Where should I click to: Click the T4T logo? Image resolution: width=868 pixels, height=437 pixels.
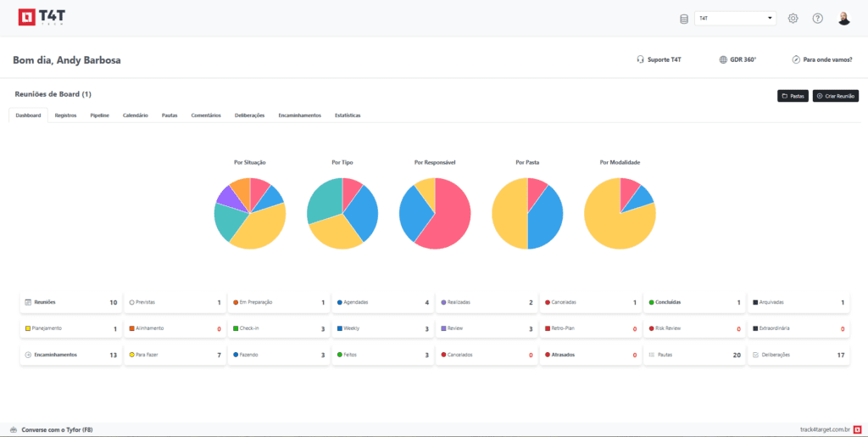click(43, 18)
